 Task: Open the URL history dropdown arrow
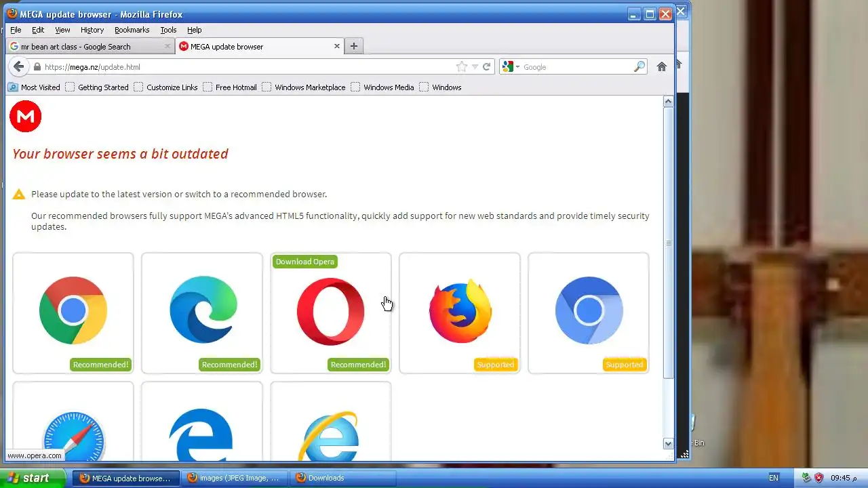coord(475,66)
